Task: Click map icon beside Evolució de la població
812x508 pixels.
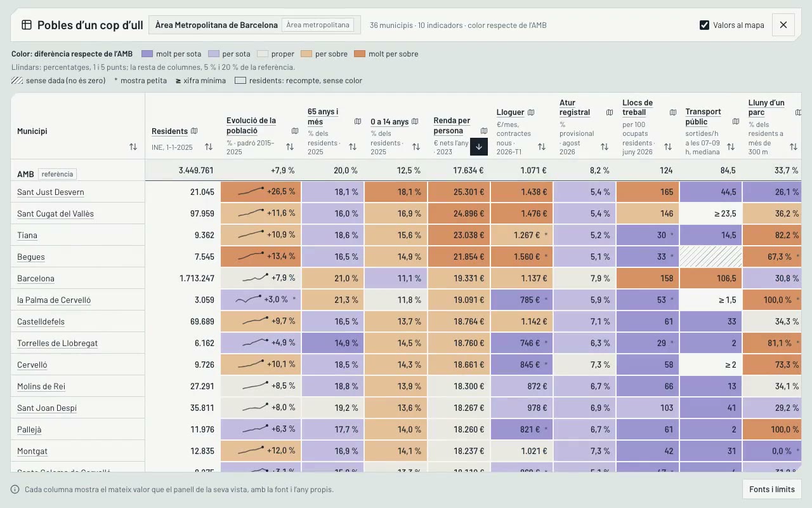Action: 295,131
